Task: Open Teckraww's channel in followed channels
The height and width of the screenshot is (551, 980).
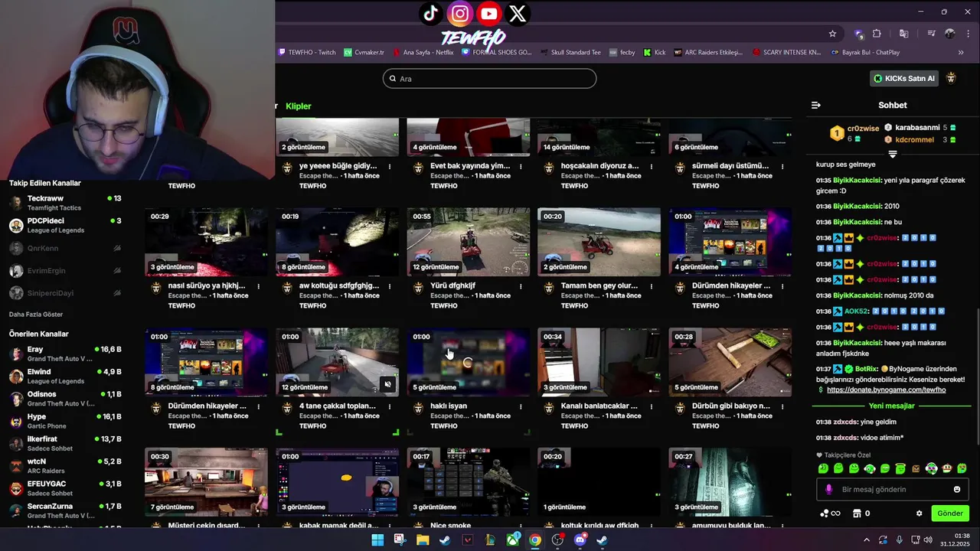Action: 65,203
